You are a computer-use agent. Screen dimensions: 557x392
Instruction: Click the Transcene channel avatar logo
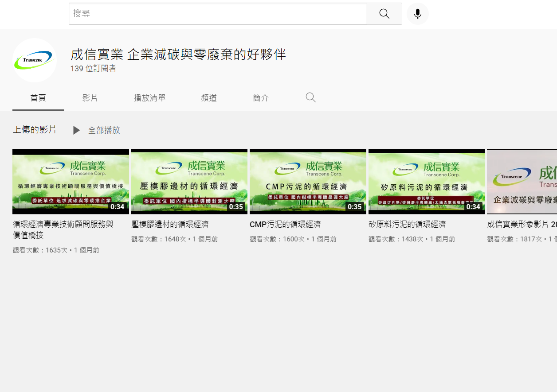coord(34,60)
